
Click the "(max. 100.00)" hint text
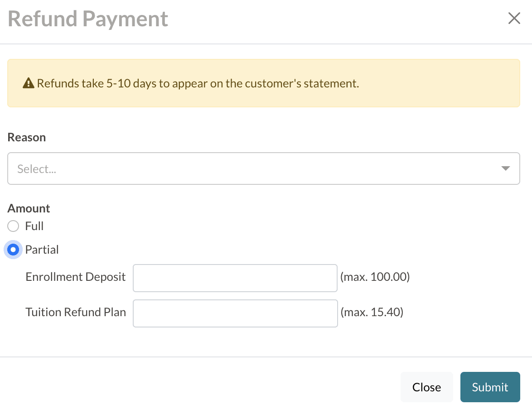click(375, 277)
